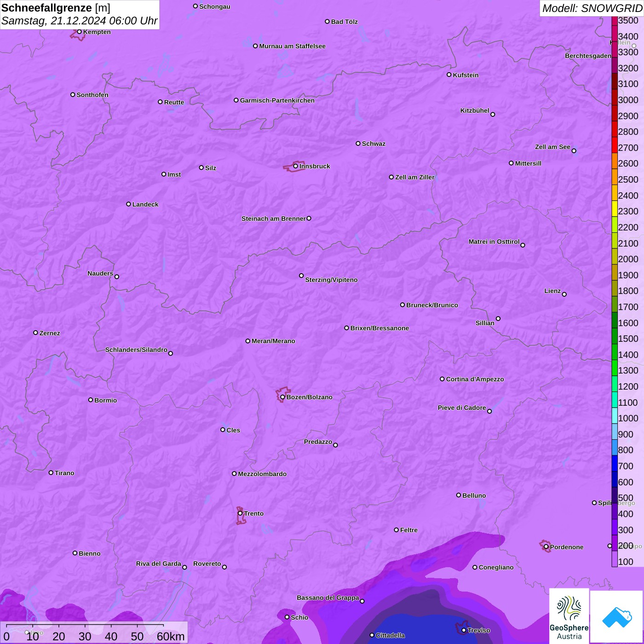Click the Murnau am Staffelsee label
644x644 pixels.
(x=292, y=46)
